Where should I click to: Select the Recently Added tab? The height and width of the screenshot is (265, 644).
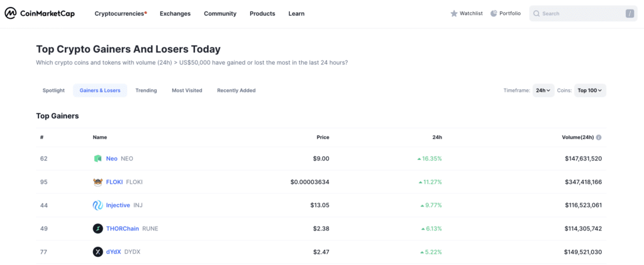tap(236, 91)
